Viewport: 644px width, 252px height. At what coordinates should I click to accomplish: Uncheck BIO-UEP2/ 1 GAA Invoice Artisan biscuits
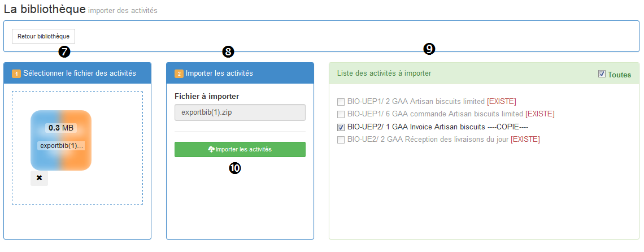point(341,127)
